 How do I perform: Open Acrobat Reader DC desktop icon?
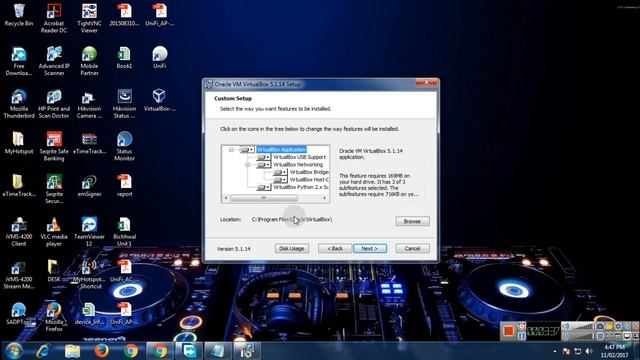pos(54,18)
